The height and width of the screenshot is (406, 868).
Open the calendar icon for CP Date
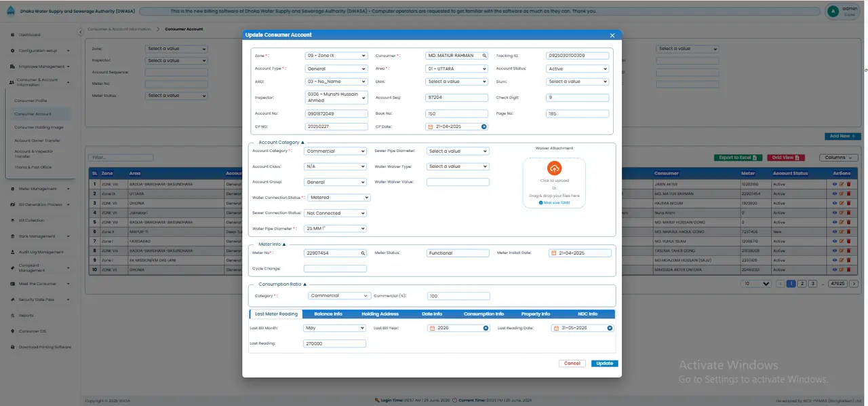pos(431,126)
